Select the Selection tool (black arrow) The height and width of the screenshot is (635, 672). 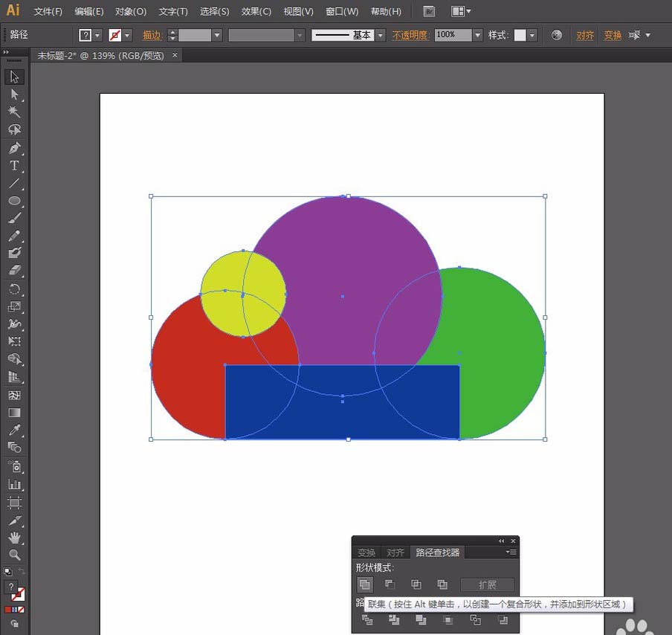pos(15,77)
